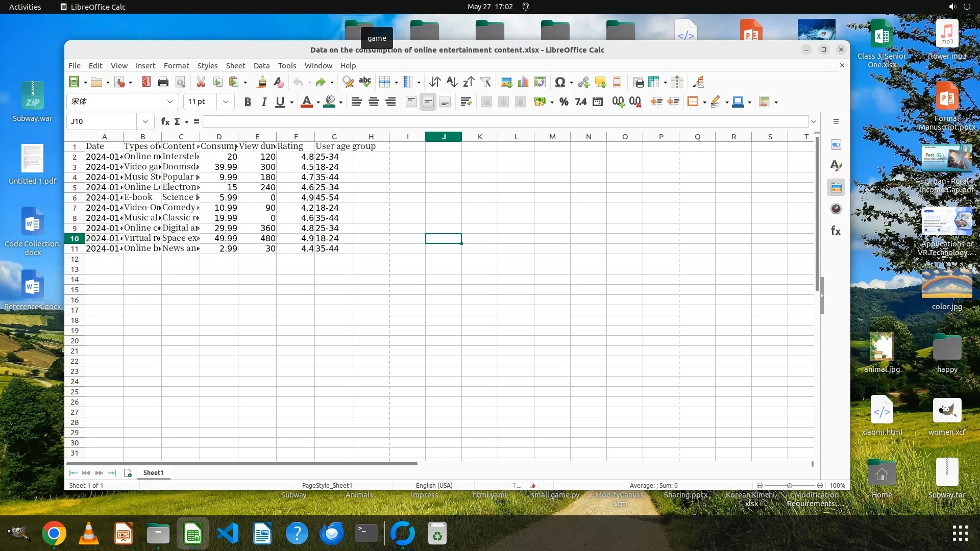Click the AutoFilter funnel icon
Screen dimensions: 980x551
pos(485,82)
